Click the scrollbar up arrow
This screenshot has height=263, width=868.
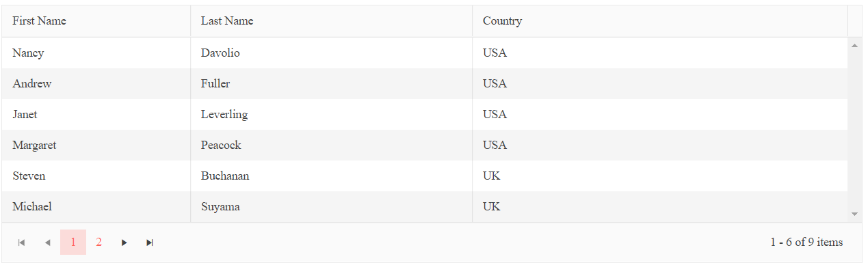click(x=854, y=46)
